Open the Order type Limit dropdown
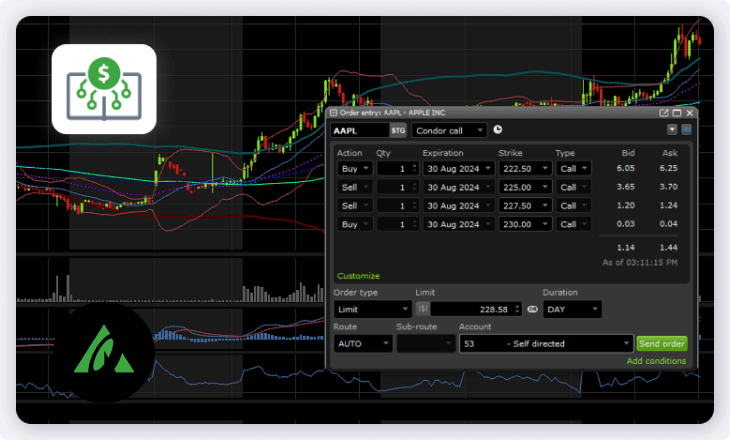 coord(372,309)
